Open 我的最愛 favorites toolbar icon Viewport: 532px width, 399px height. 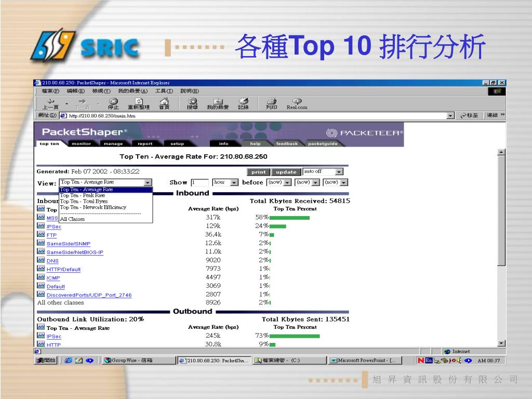click(218, 103)
